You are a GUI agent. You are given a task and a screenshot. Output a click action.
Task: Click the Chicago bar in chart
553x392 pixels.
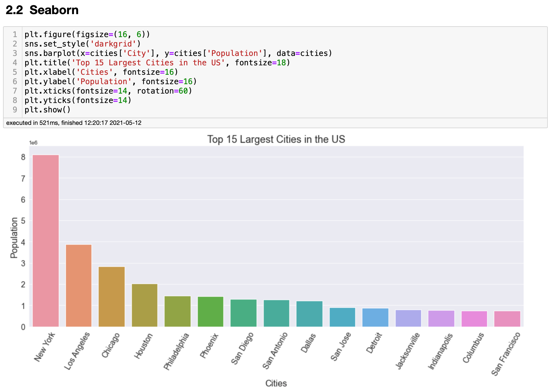(x=112, y=297)
